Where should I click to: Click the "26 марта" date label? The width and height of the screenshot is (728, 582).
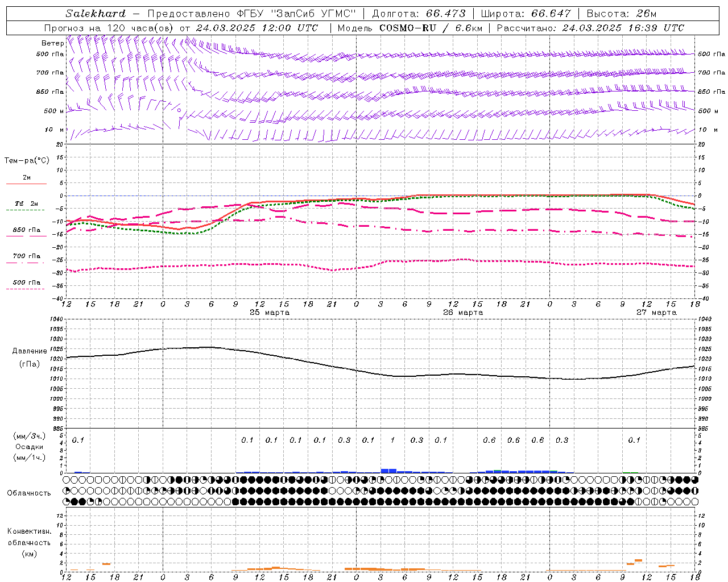(x=463, y=313)
